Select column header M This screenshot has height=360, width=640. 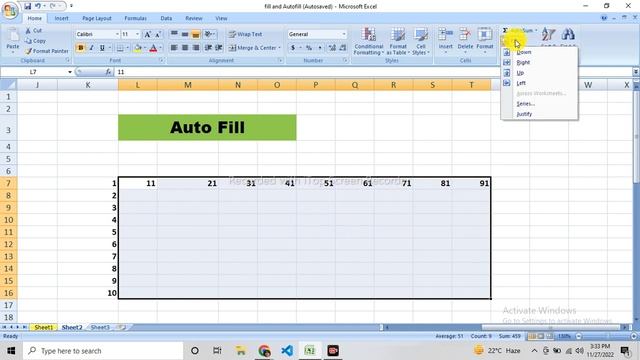click(188, 85)
